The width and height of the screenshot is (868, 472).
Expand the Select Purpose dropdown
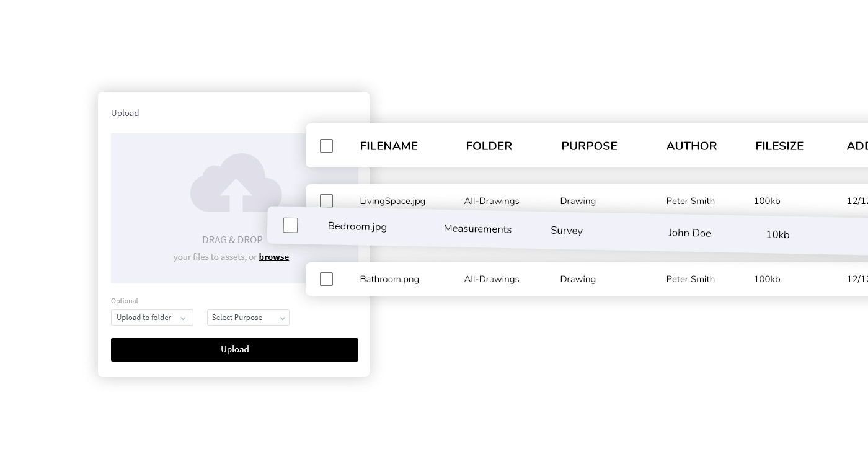(x=248, y=318)
